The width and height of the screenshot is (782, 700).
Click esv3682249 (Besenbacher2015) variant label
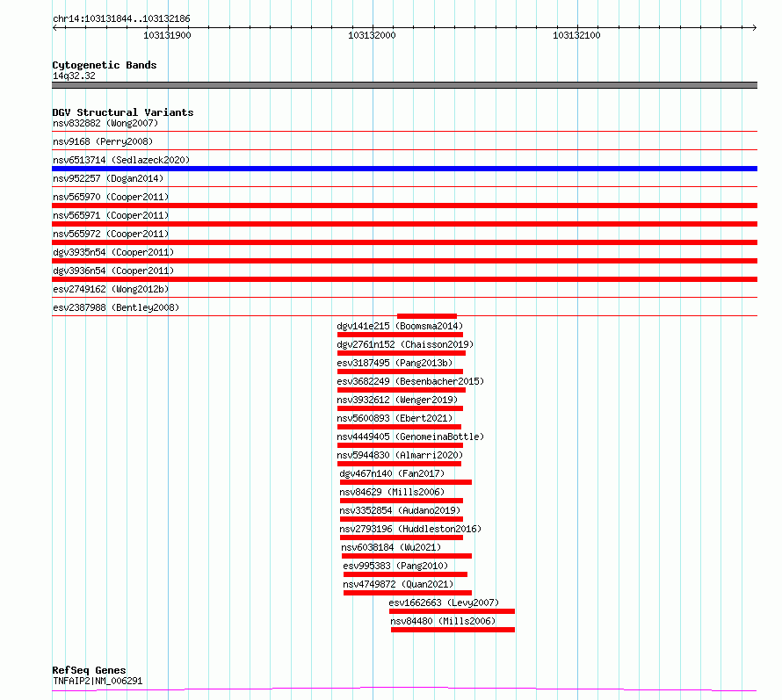[410, 381]
